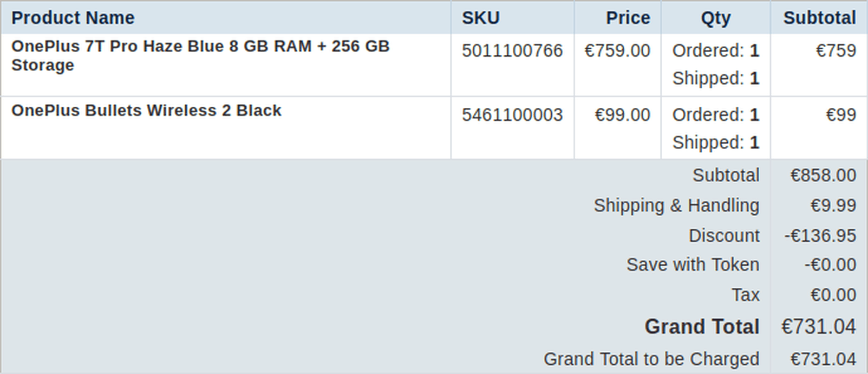868x374 pixels.
Task: Open the OnePlus Bullets Wireless 2 Black product name
Action: 146,111
